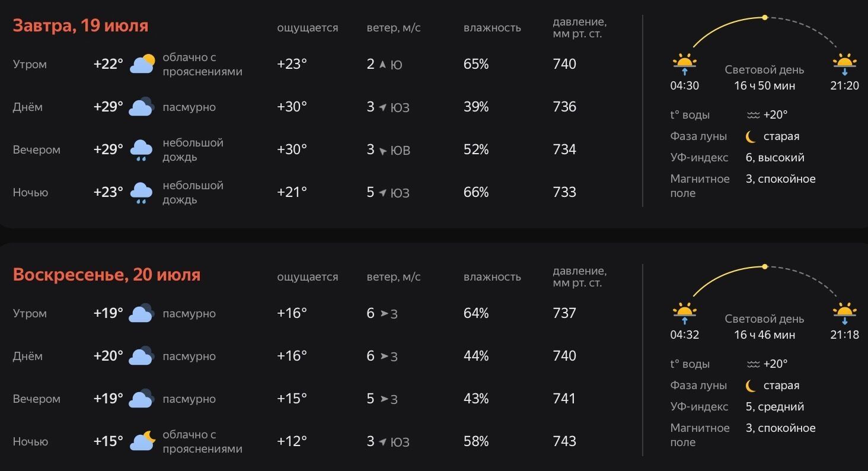Click the pressure value 743 for Sunday night
The height and width of the screenshot is (471, 868).
pyautogui.click(x=564, y=441)
